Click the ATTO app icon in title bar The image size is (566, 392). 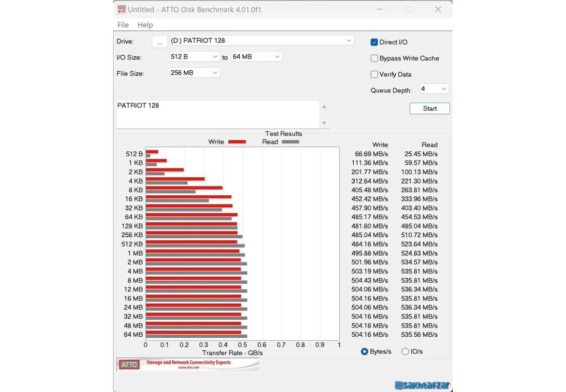[121, 9]
